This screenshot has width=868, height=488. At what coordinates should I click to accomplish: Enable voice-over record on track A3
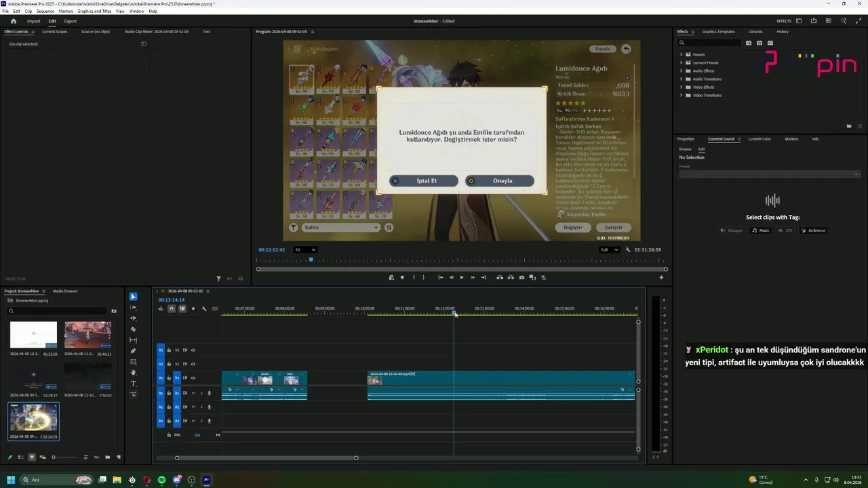210,421
